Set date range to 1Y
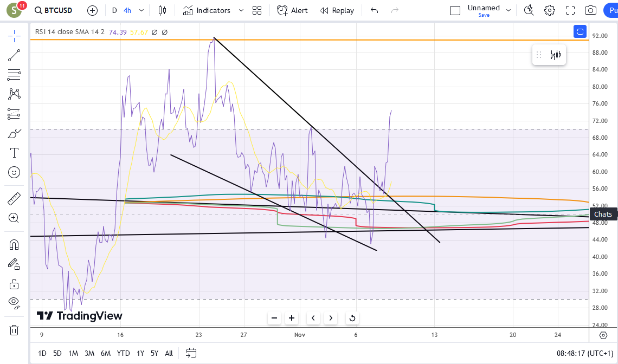Viewport: 618px width, 364px height. point(140,353)
